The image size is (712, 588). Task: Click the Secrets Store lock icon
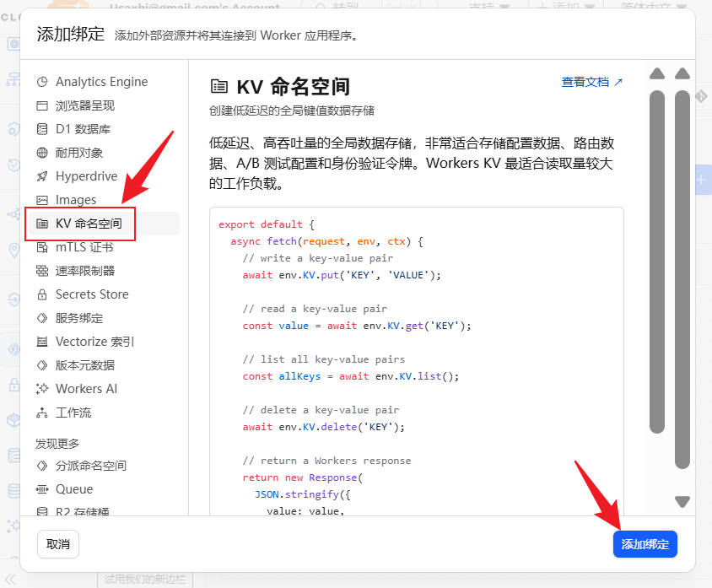coord(42,294)
